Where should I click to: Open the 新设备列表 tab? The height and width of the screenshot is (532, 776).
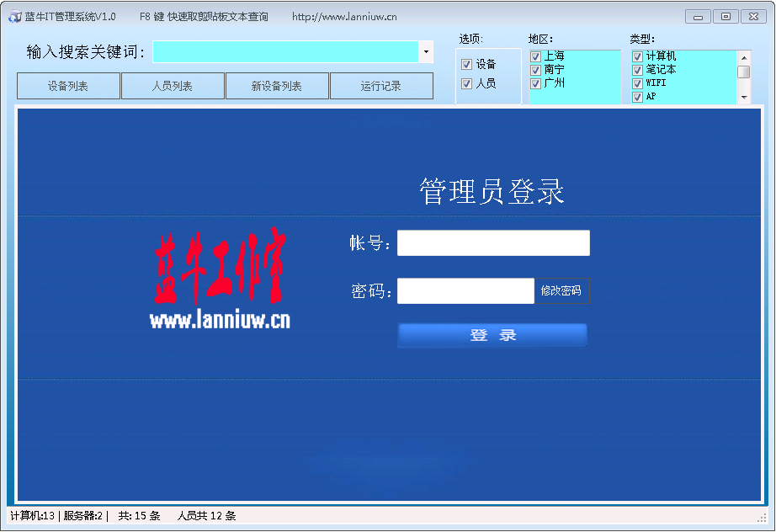click(277, 86)
